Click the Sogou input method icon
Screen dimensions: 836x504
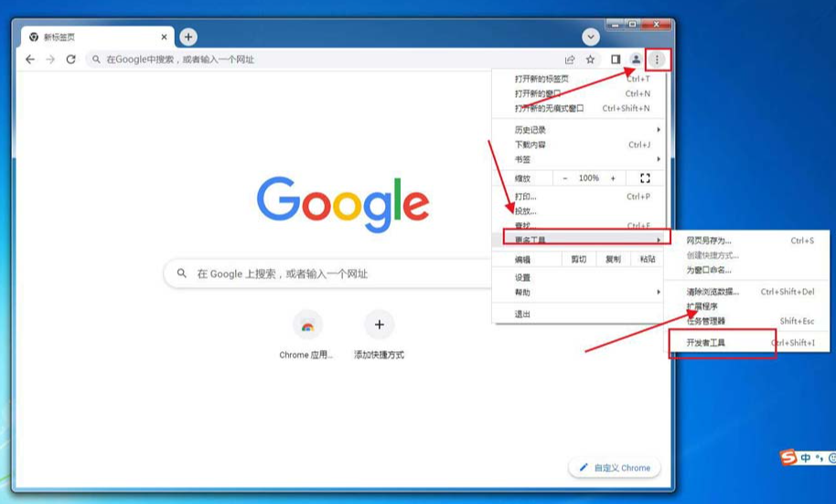(x=788, y=457)
